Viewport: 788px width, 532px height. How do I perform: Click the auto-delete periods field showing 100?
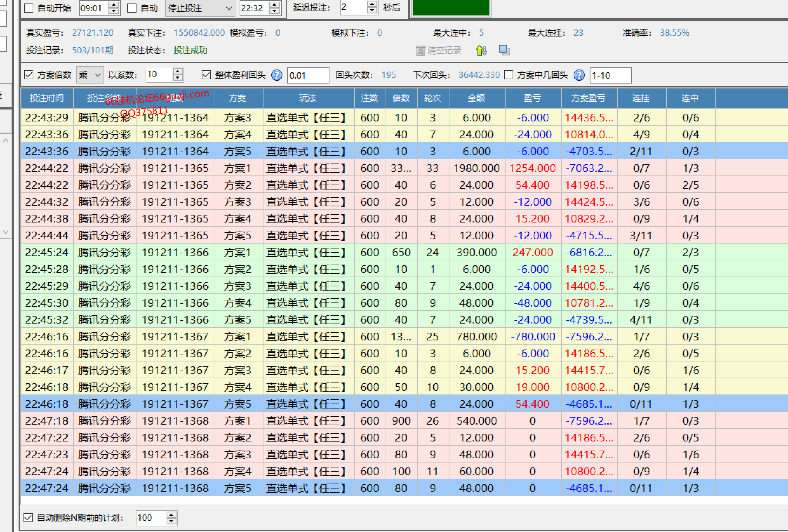pos(152,518)
